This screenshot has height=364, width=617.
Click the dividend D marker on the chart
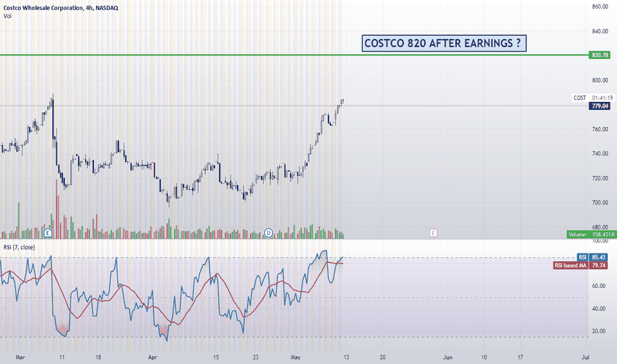click(268, 233)
